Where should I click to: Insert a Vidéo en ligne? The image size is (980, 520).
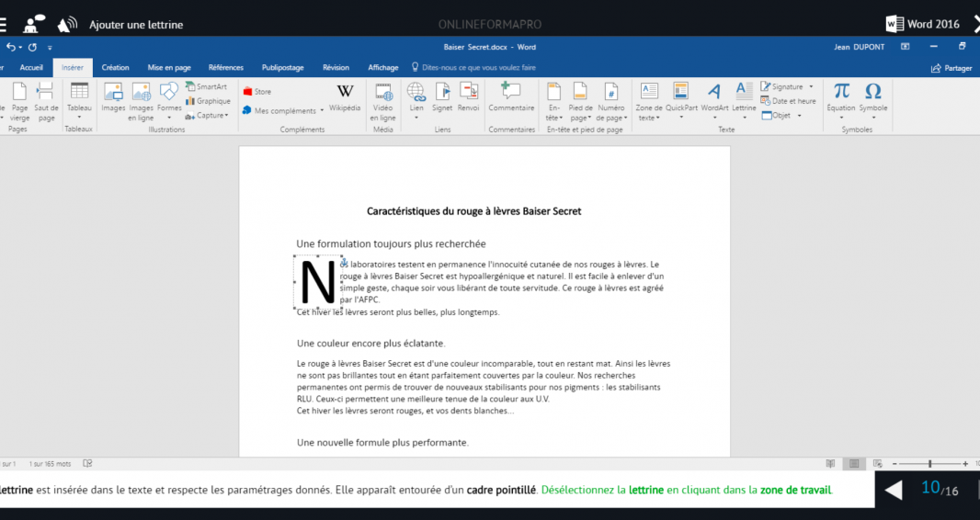click(x=382, y=101)
